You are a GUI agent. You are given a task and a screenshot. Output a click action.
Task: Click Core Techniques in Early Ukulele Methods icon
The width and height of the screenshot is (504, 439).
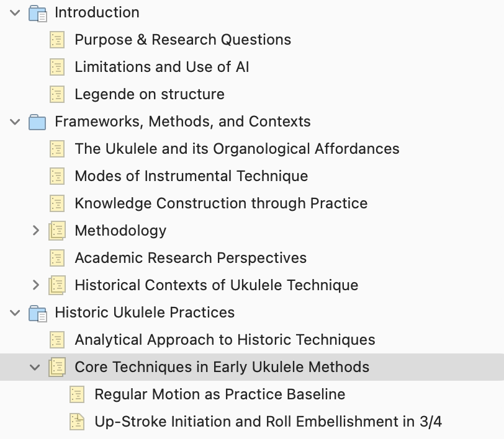[57, 367]
